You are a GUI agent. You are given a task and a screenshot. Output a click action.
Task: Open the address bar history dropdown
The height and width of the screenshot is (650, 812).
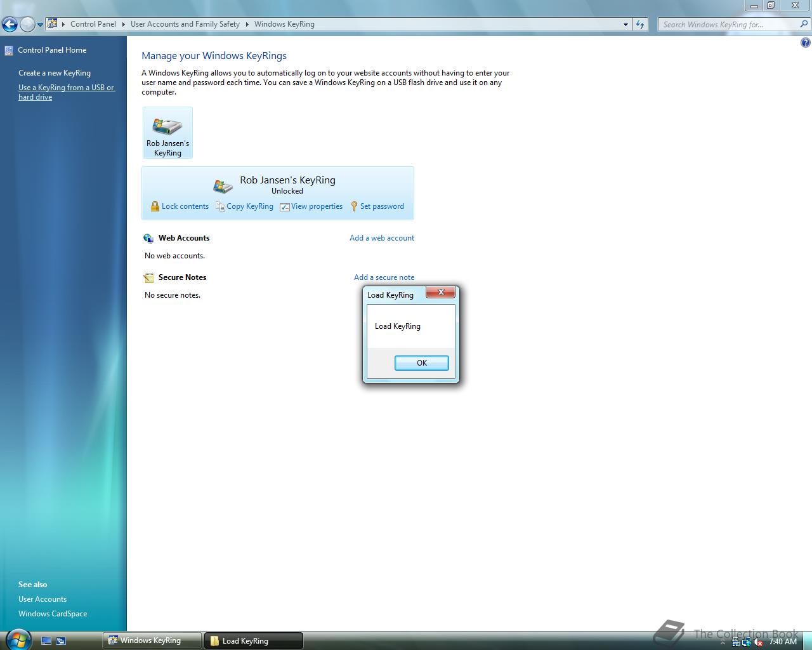[x=625, y=24]
